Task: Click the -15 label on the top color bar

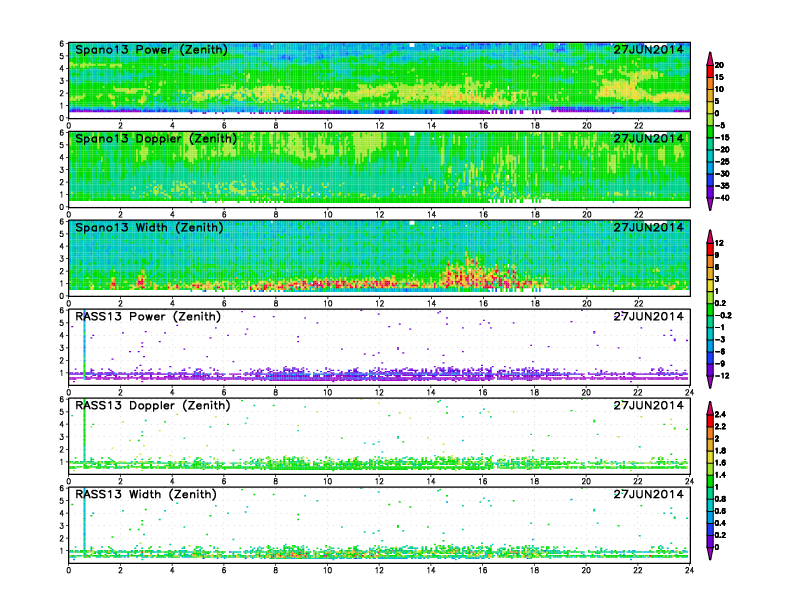Action: click(723, 137)
